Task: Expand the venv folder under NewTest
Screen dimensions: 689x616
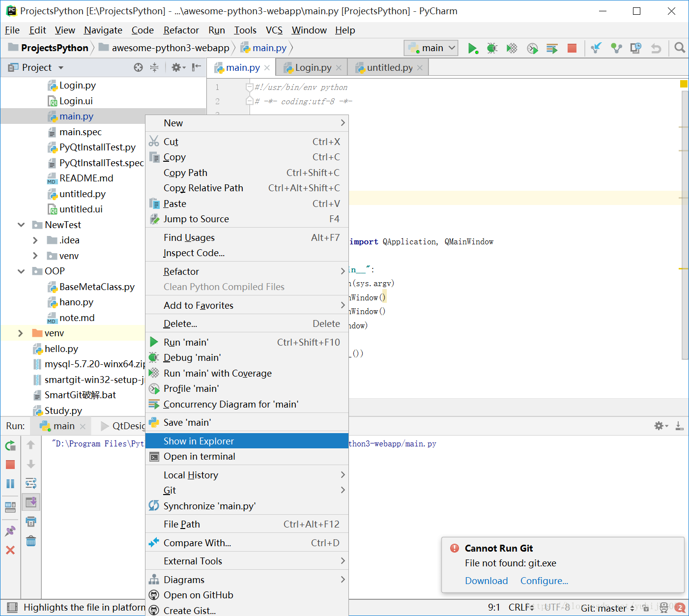Action: 35,256
